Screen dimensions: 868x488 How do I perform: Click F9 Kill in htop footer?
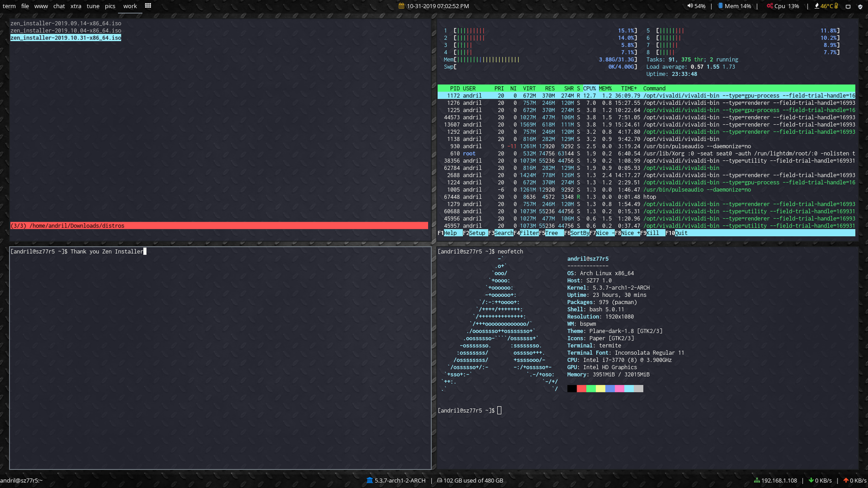click(652, 233)
